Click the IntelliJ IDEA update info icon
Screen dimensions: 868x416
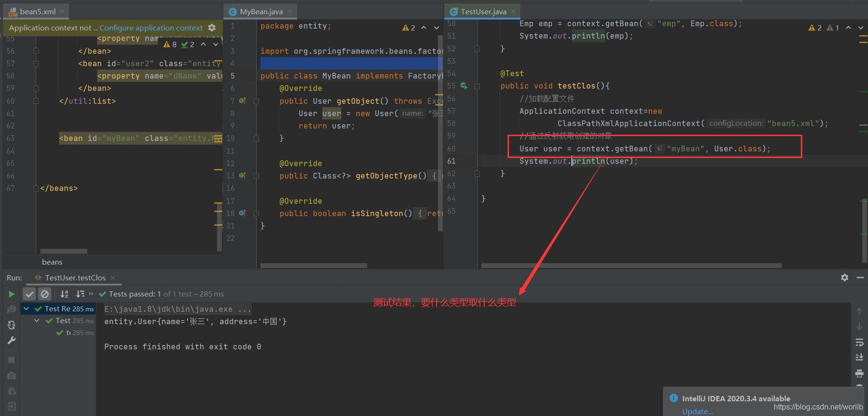(x=674, y=398)
